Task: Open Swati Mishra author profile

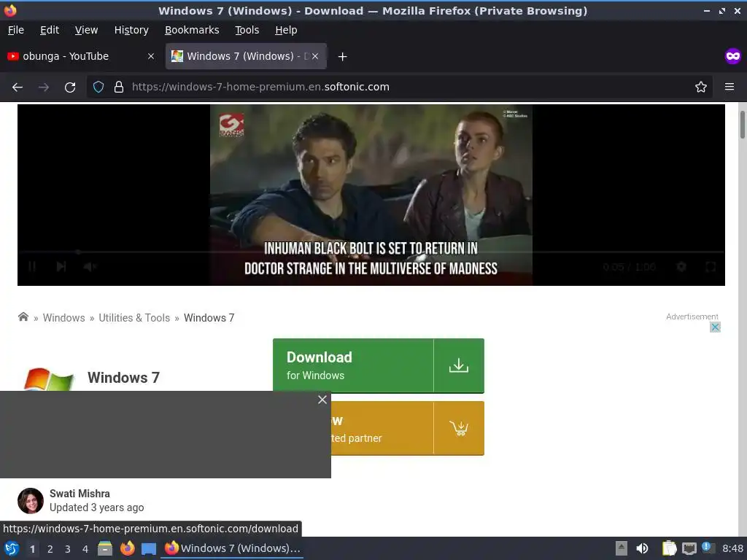Action: click(x=80, y=494)
